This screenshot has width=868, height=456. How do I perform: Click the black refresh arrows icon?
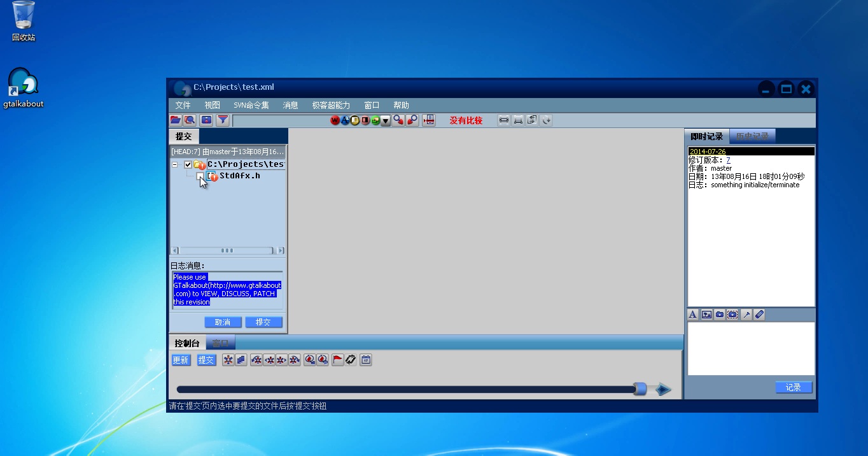click(350, 360)
